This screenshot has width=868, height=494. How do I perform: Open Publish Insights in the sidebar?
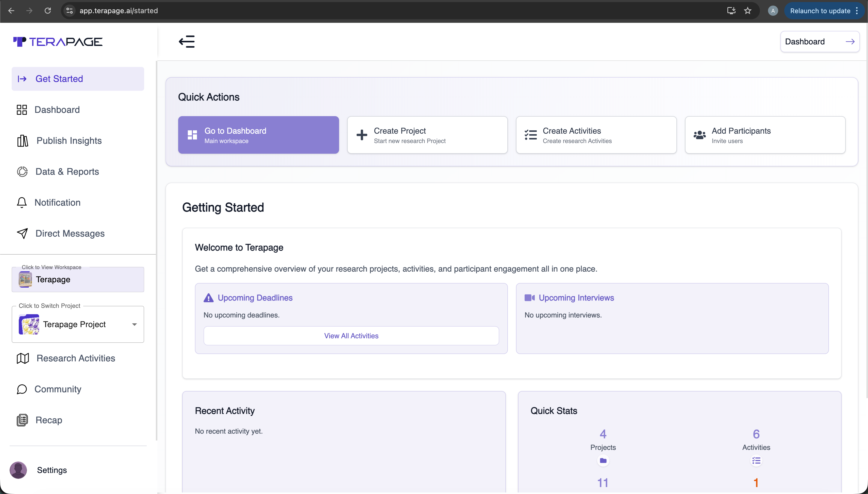[69, 140]
